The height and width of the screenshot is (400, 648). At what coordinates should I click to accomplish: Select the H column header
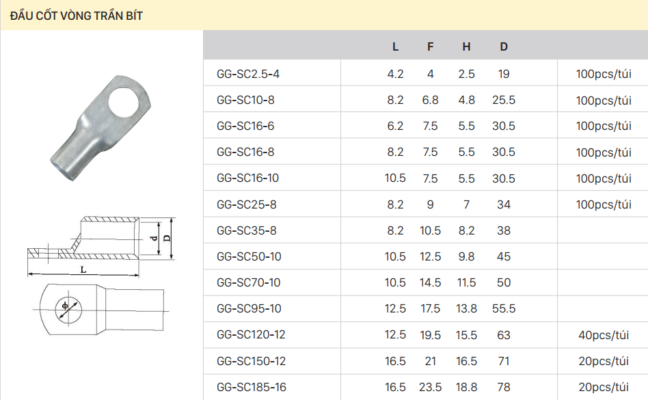click(x=466, y=47)
